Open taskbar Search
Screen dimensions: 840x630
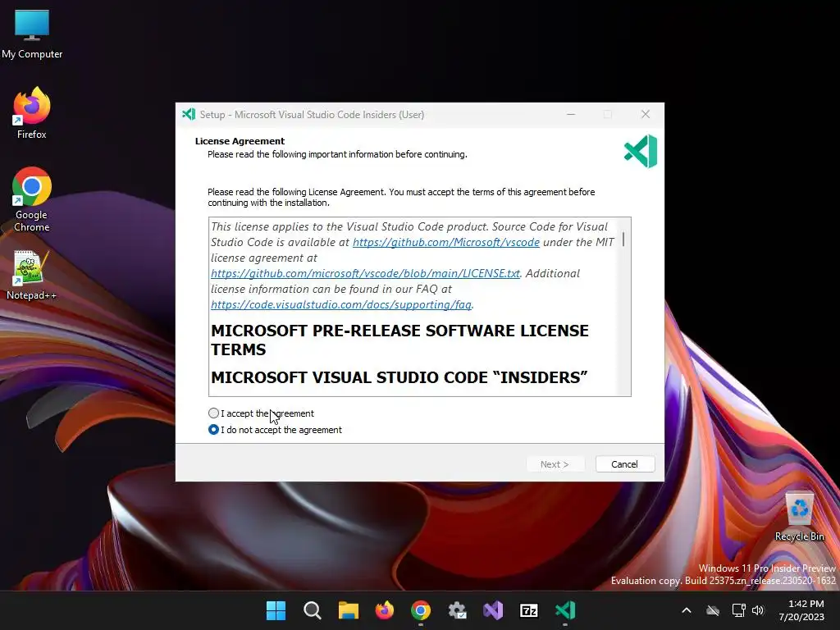coord(312,610)
